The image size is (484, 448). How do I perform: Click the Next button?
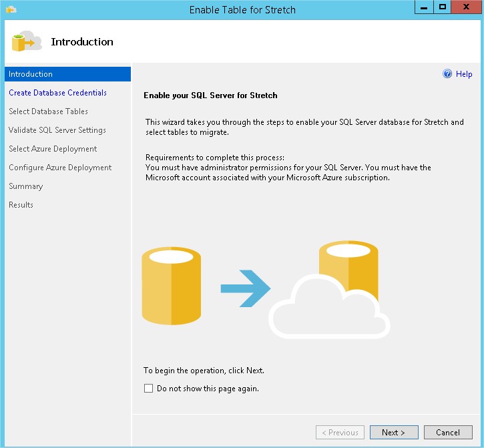click(394, 432)
